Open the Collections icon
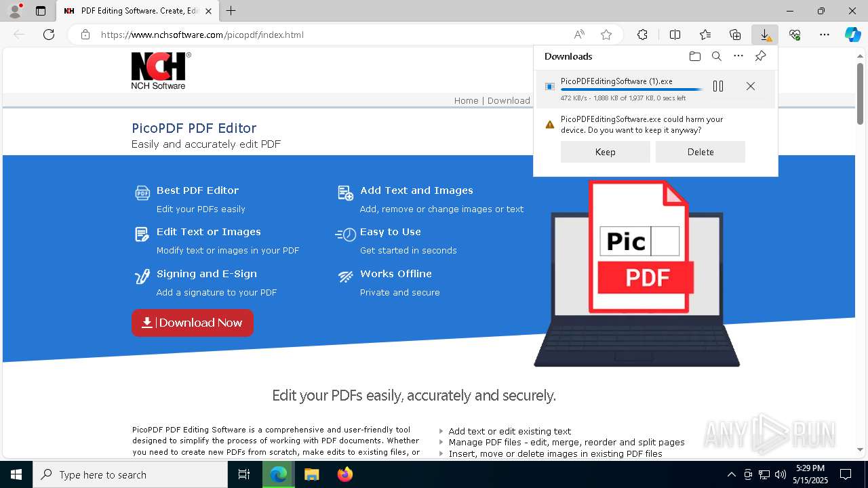This screenshot has height=488, width=868. (735, 35)
